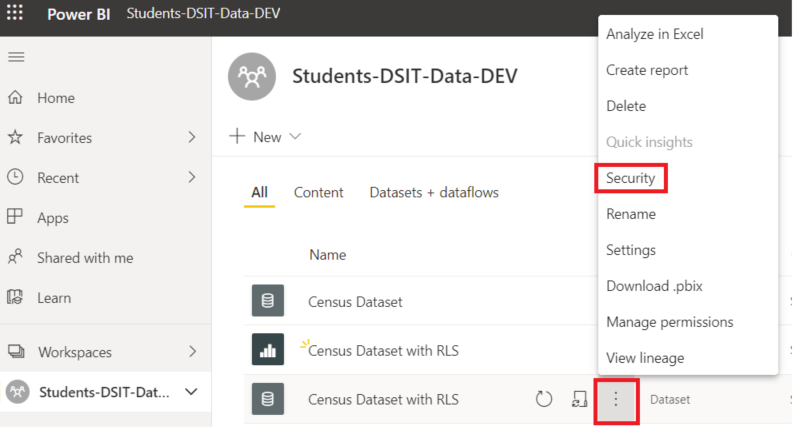
Task: Collapse the Students-DSIT-Dat workspace chevron
Action: pos(191,392)
